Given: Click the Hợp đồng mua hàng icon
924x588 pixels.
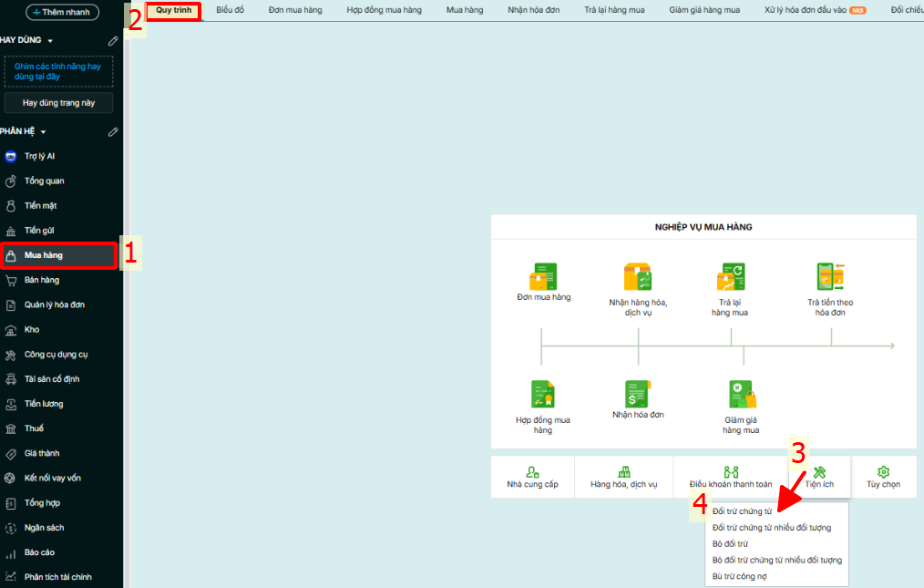Looking at the screenshot, I should point(543,394).
